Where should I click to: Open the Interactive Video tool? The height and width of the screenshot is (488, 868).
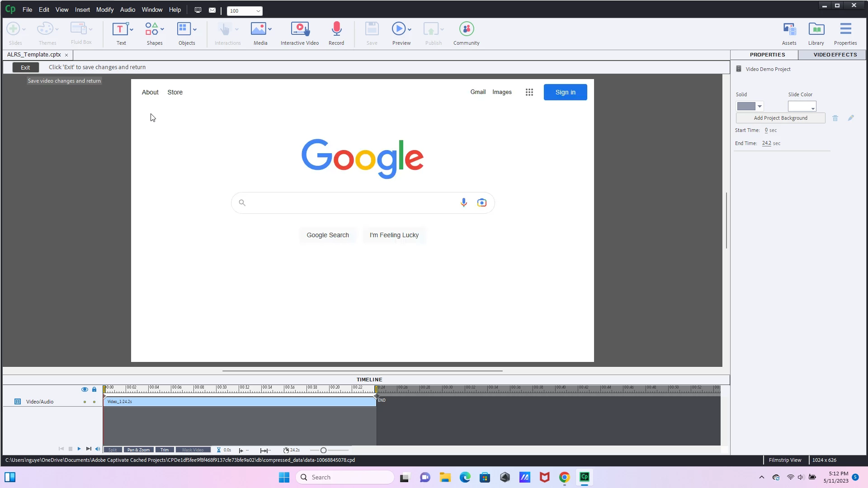coord(299,30)
